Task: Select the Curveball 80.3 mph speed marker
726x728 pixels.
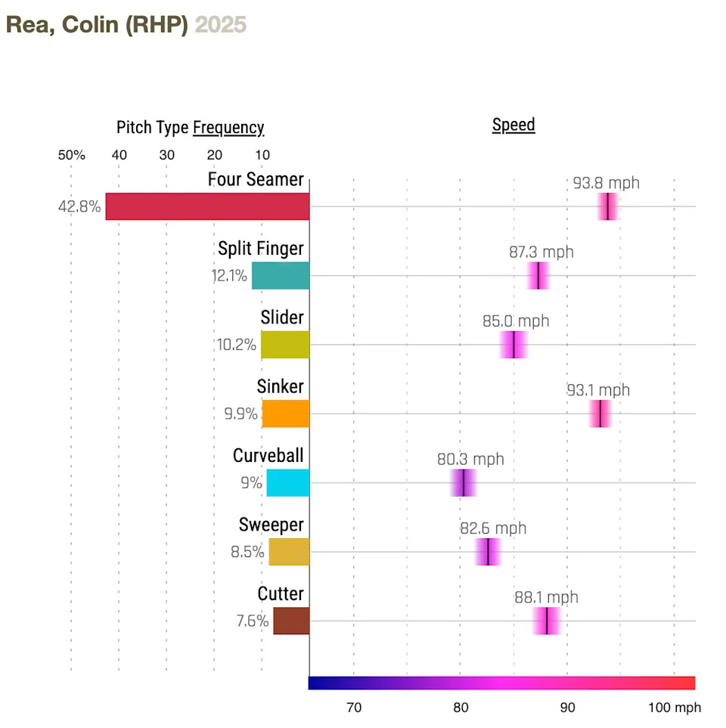Action: (x=463, y=482)
